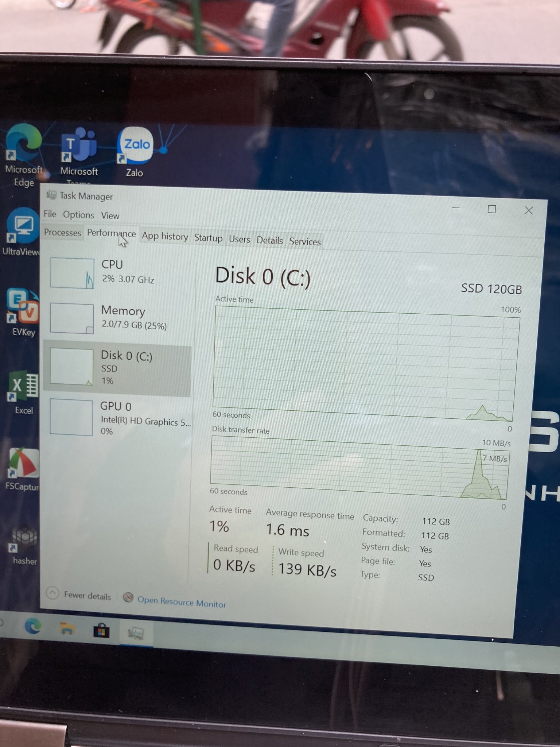Open the File menu
The image size is (560, 747).
pyautogui.click(x=50, y=214)
